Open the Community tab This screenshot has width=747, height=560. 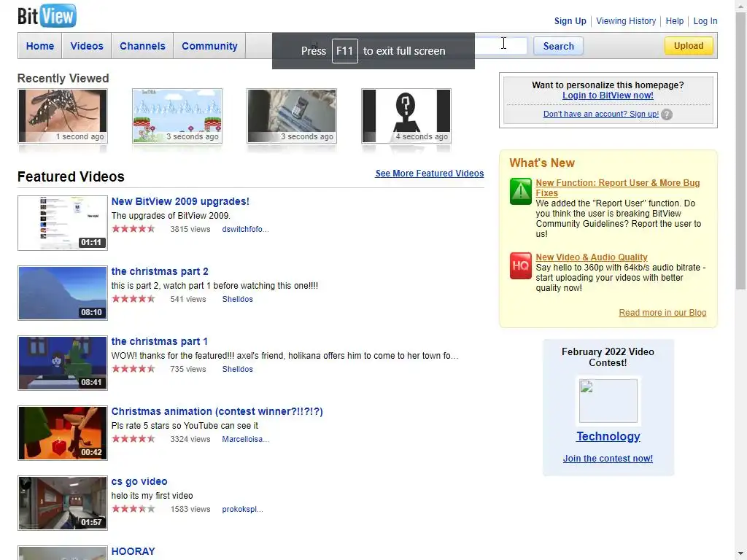[x=209, y=46]
